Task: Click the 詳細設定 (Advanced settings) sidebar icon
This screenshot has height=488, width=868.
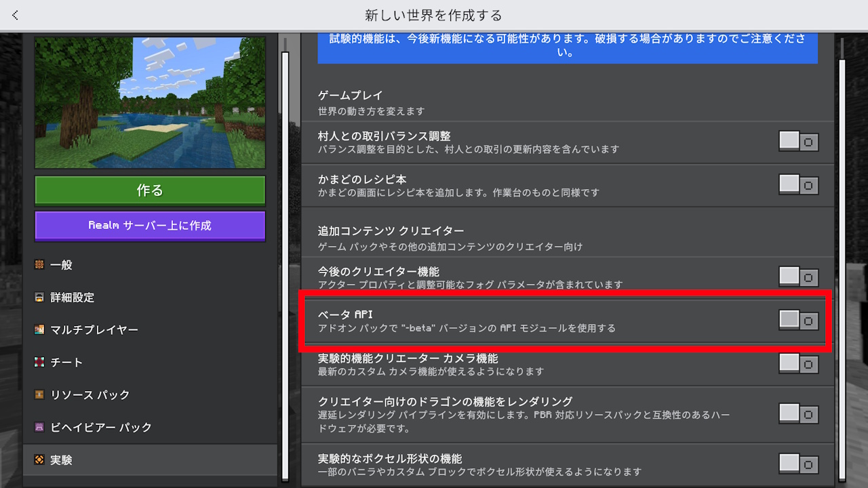Action: [39, 298]
